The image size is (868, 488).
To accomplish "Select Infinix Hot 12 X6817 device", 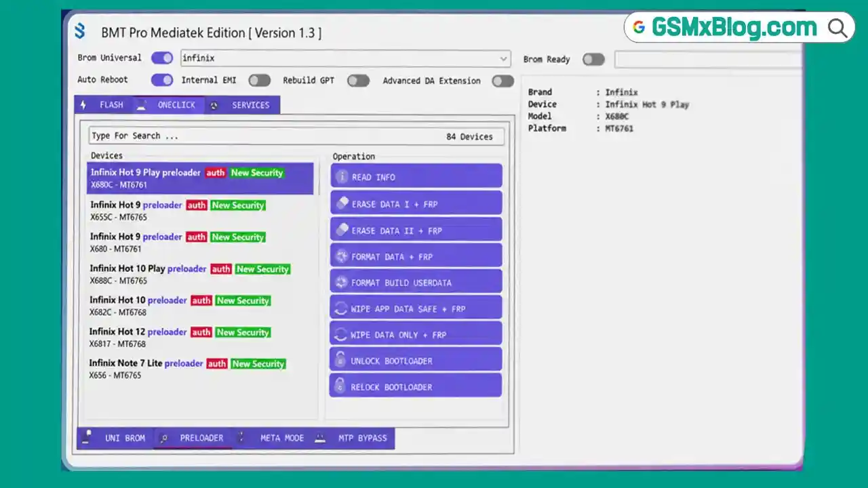I will (200, 338).
